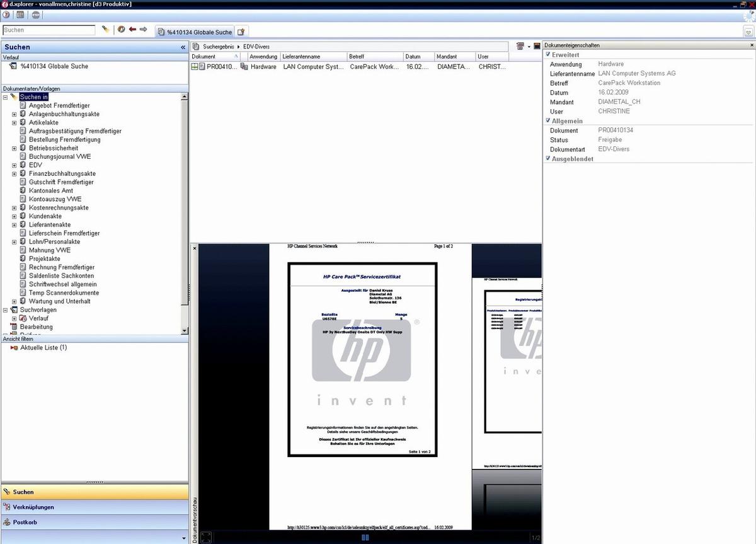Sort results by Datum column
The image size is (756, 544).
click(418, 57)
